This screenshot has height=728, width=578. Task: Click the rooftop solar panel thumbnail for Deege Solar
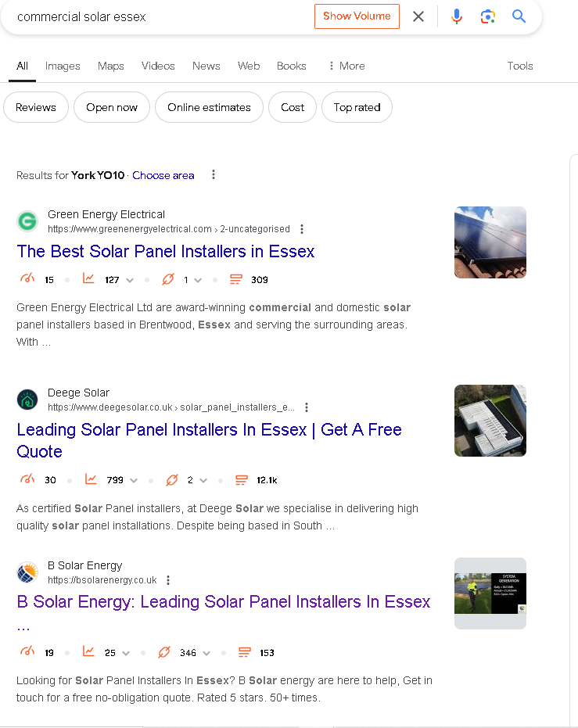(x=490, y=421)
